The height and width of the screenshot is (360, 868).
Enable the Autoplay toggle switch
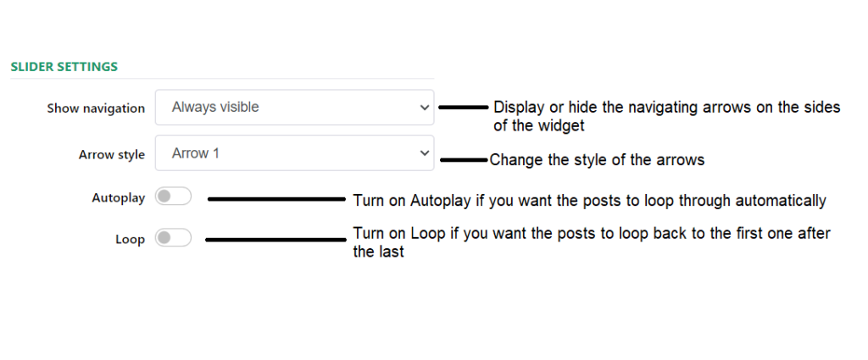[174, 197]
